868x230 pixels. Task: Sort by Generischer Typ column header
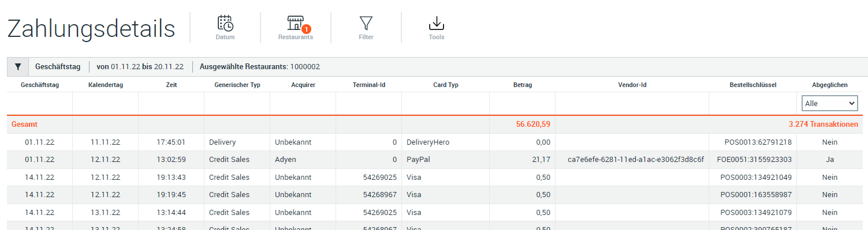pos(237,85)
